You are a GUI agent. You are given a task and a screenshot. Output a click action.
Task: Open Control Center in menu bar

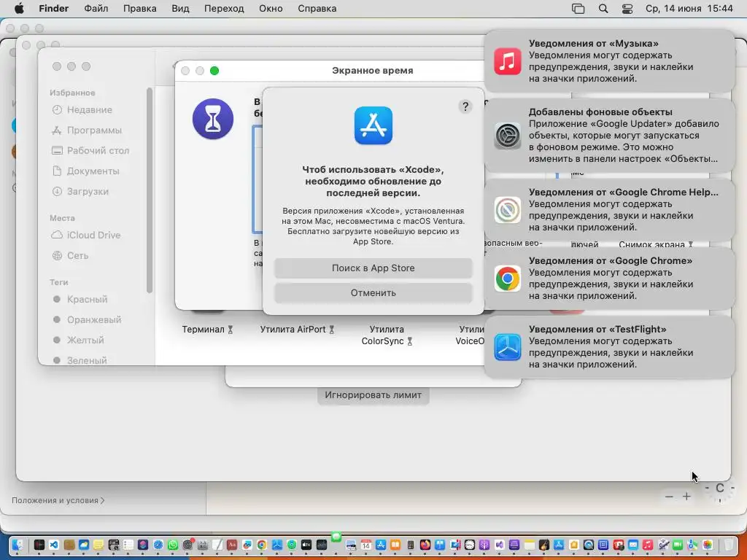(x=627, y=9)
